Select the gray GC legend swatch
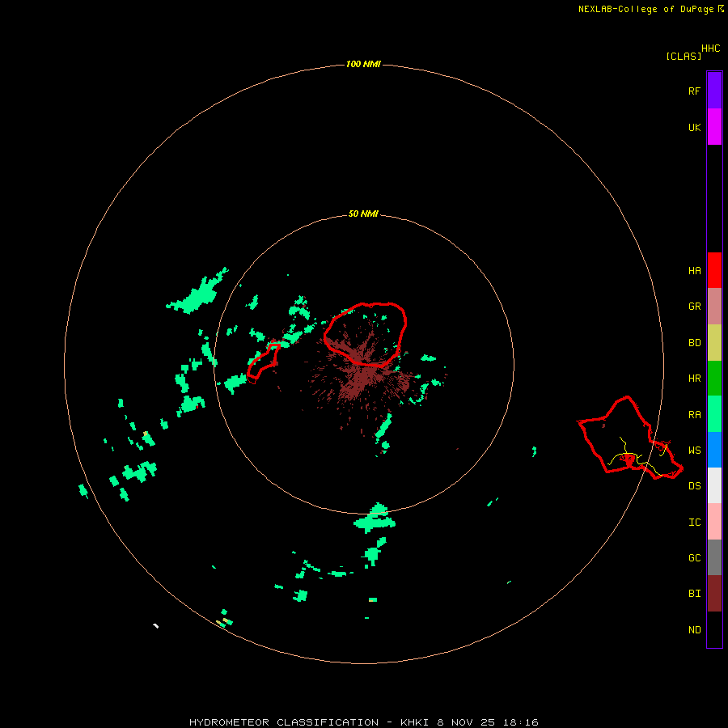 coord(714,557)
